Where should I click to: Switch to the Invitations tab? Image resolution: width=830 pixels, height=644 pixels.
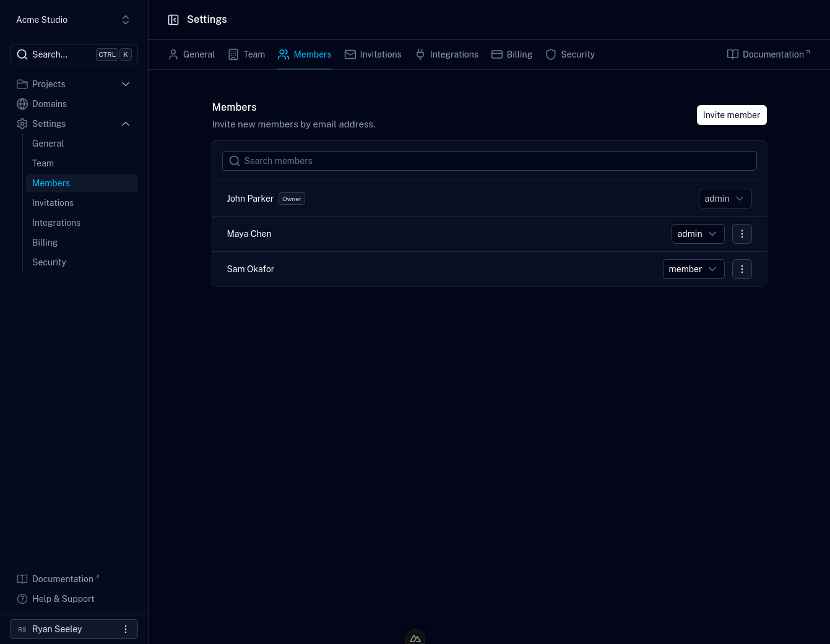[373, 54]
